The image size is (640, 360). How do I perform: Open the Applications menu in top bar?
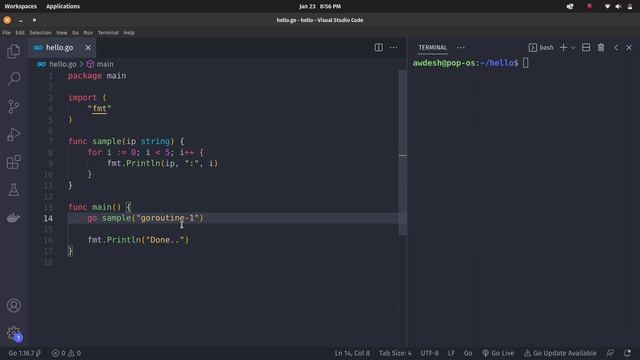(63, 6)
